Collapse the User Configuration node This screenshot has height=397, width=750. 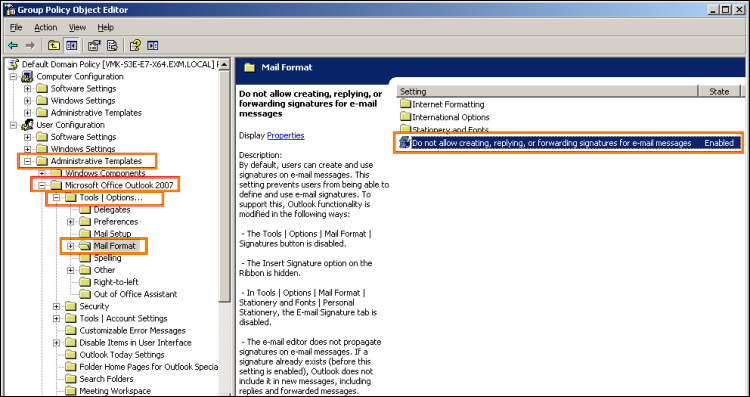[x=13, y=125]
